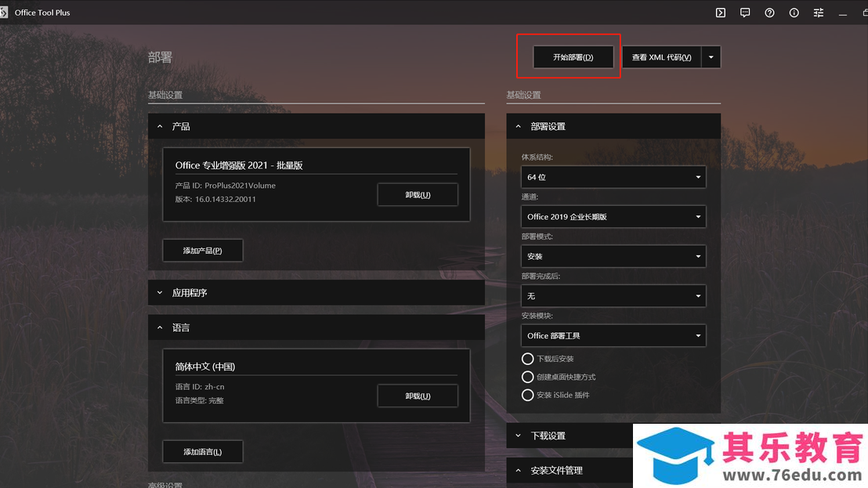
Task: Uninstall the 简体中文 (中国) language
Action: (418, 396)
